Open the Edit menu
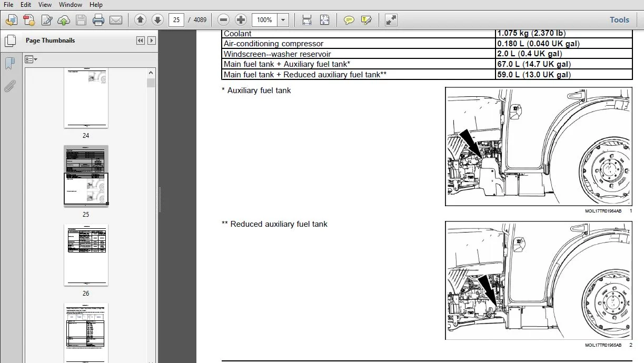Image resolution: width=644 pixels, height=363 pixels. click(25, 5)
